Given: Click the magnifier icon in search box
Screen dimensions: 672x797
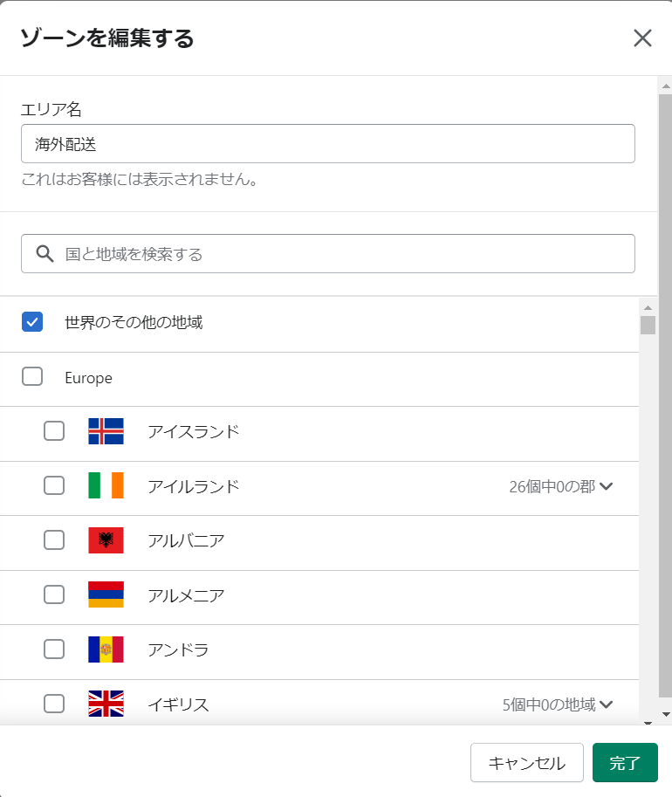Looking at the screenshot, I should click(x=45, y=253).
